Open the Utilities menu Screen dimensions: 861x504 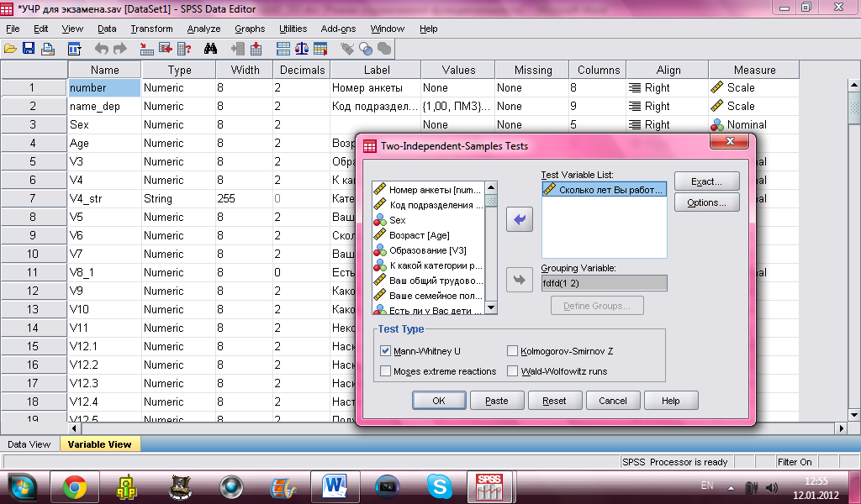(x=293, y=29)
